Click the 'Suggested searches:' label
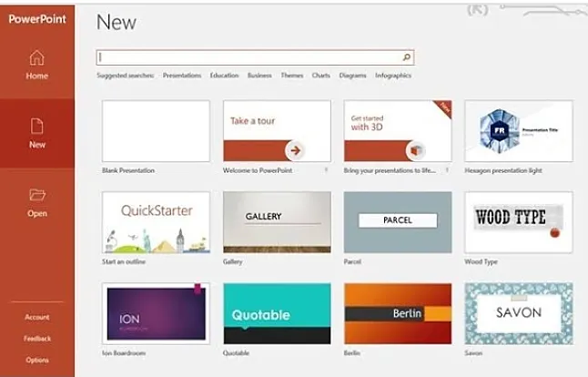The height and width of the screenshot is (377, 588). pos(126,76)
